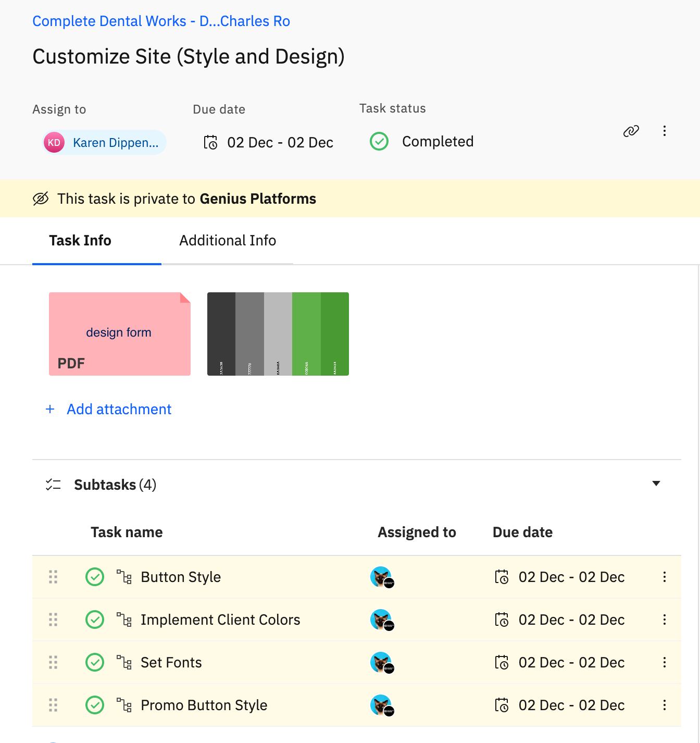Open the Complete Dental Works breadcrumb link
The height and width of the screenshot is (743, 700).
tap(161, 21)
